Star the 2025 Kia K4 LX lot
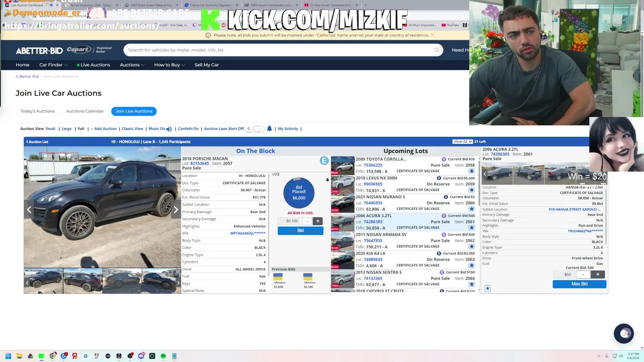644x362 pixels. [471, 265]
